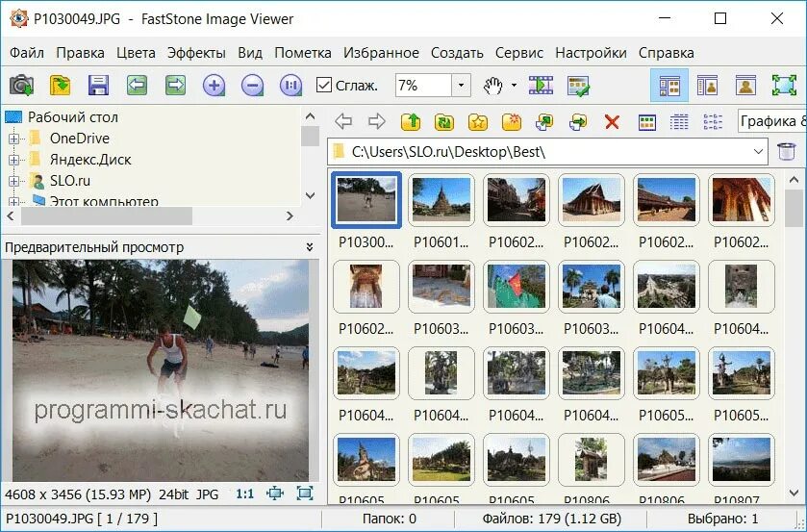
Task: Select the P10601... pagoda thumbnail
Action: pos(441,199)
